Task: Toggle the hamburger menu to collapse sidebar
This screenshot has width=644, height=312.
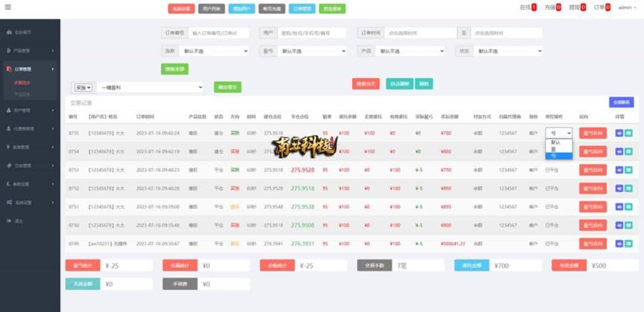Action: pyautogui.click(x=8, y=8)
